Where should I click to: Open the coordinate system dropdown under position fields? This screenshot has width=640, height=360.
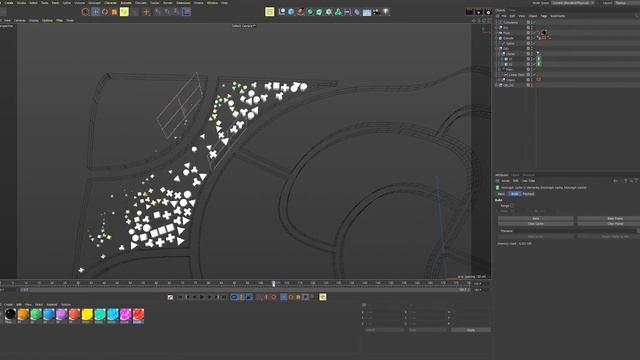[384, 330]
